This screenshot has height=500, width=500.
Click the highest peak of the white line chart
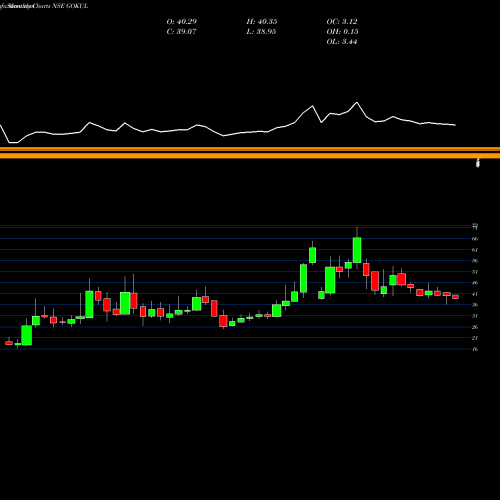pos(357,103)
